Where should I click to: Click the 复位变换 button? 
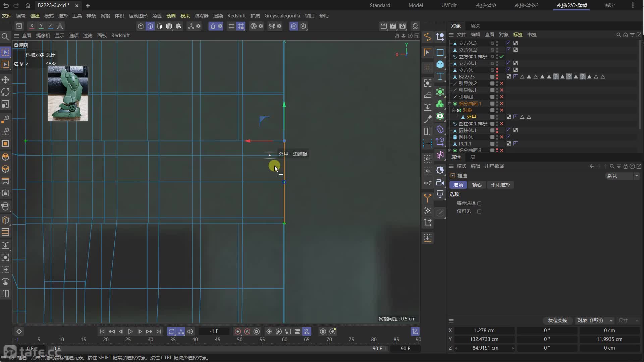(557, 321)
